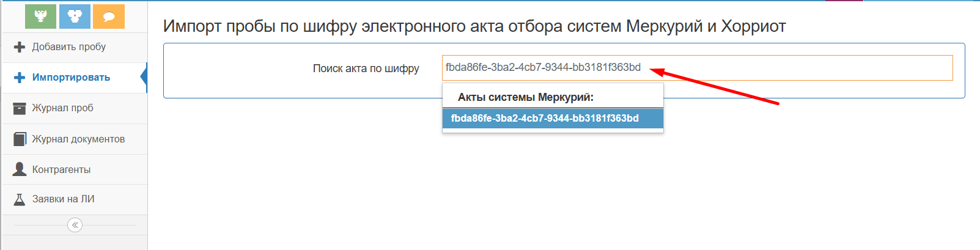Select the Импортировать menu item
This screenshot has width=980, height=250.
pyautogui.click(x=71, y=78)
